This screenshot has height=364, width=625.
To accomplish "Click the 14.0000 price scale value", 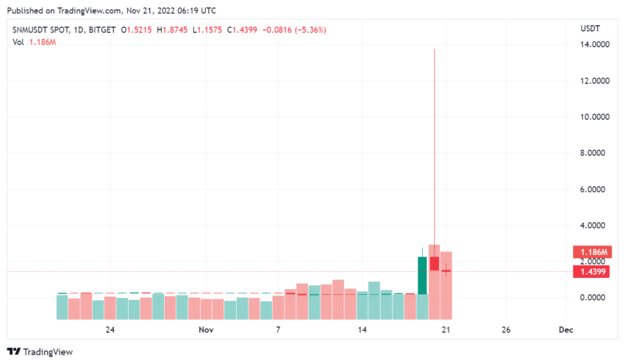I will click(x=595, y=45).
